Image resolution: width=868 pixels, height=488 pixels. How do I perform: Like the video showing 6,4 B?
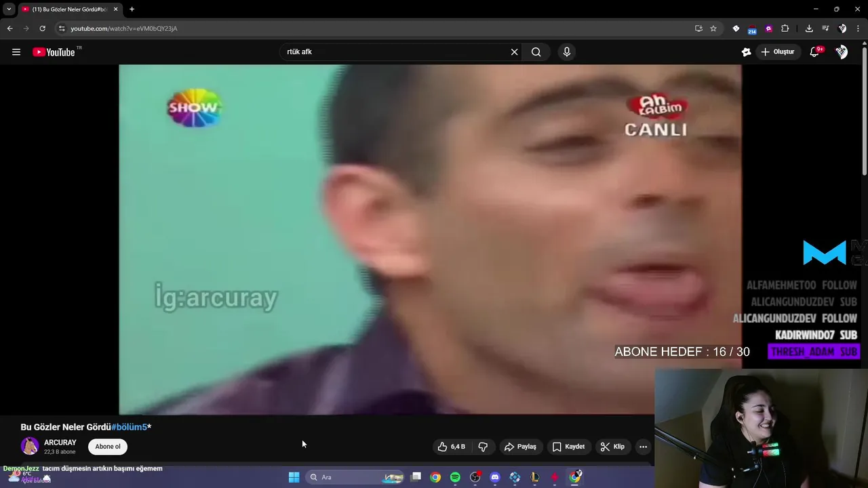tap(451, 447)
